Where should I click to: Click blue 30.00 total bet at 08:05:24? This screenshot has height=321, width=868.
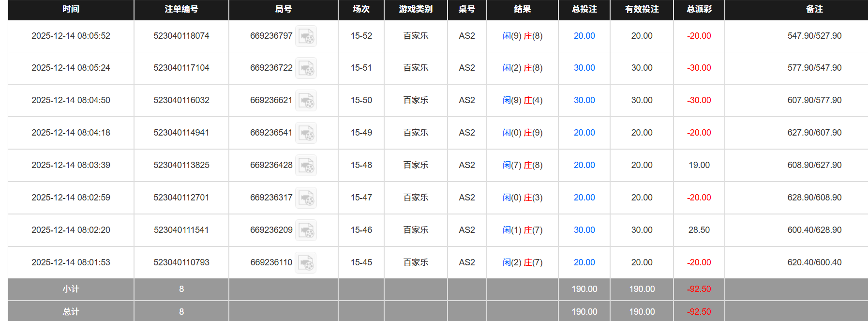pyautogui.click(x=584, y=68)
